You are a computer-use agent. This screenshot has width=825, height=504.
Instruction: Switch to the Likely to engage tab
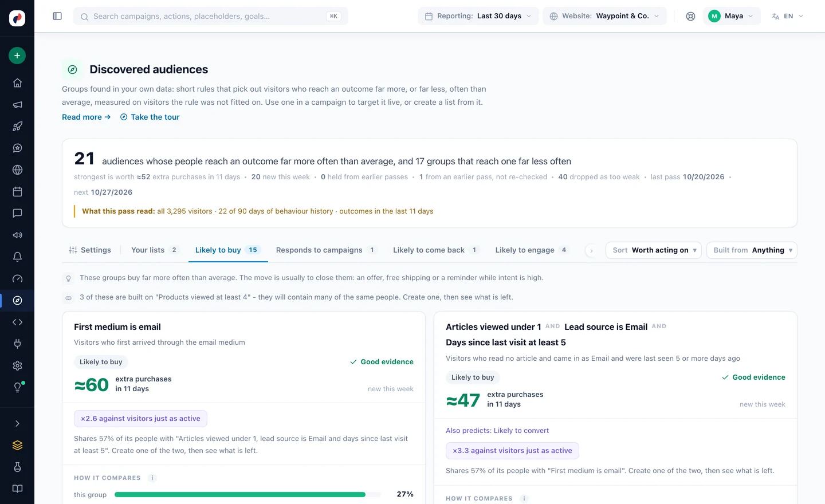click(x=532, y=250)
